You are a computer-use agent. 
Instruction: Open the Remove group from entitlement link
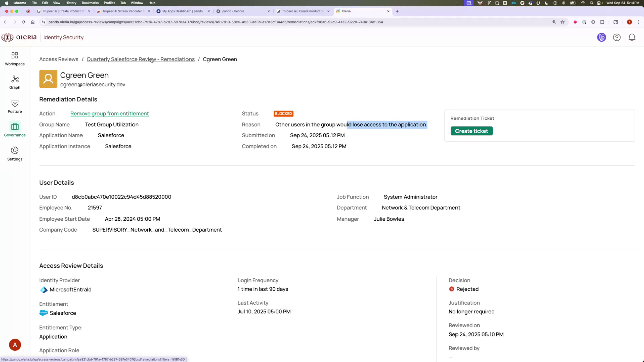[x=109, y=114]
